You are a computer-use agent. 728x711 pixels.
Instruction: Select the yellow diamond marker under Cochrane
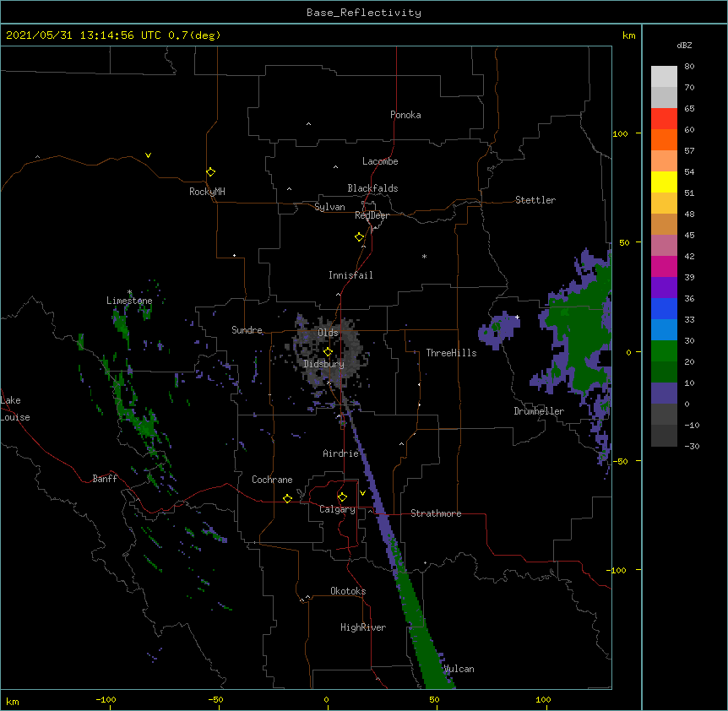coord(287,498)
